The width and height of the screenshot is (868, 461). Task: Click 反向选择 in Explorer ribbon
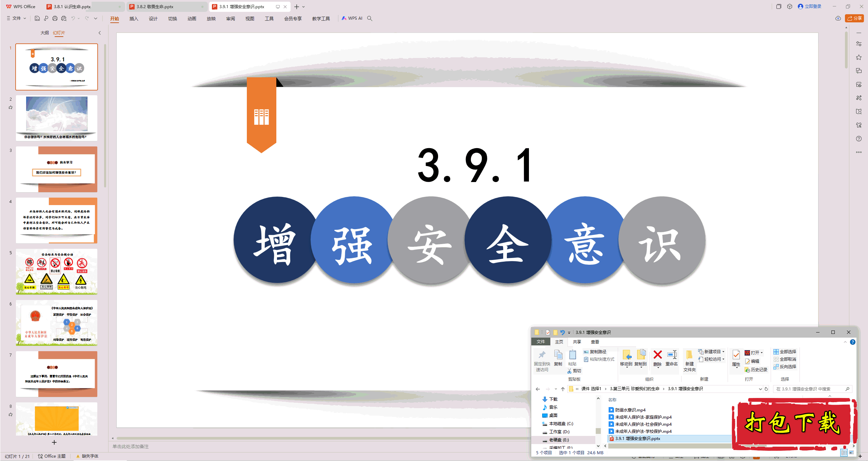pos(785,366)
